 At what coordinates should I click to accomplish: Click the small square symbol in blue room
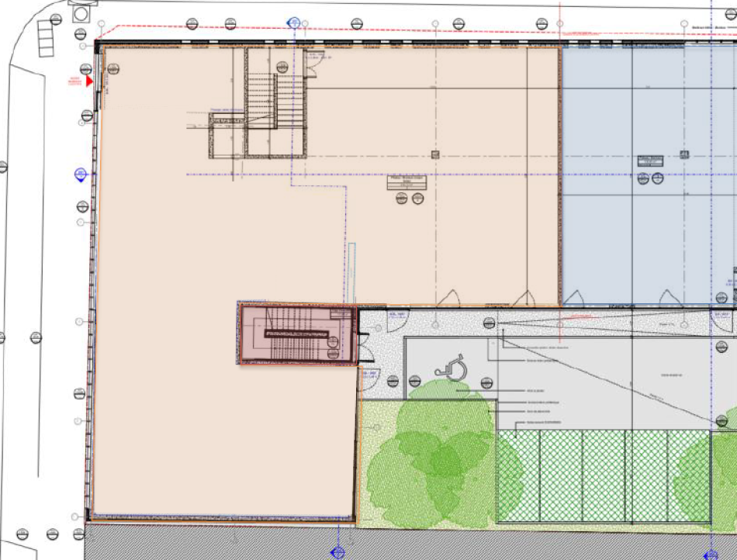coord(684,154)
